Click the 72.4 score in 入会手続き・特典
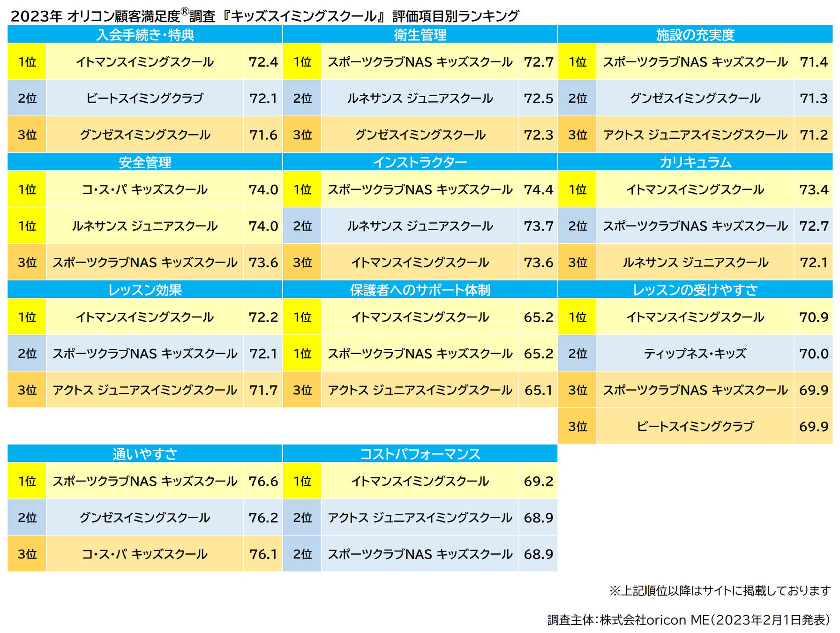Screen dimensions: 840x633 point(263,62)
